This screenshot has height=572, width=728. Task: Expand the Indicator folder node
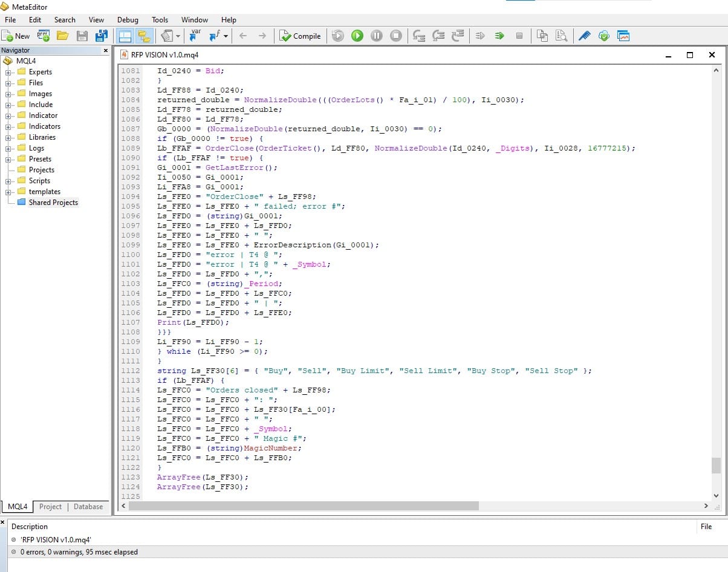[x=8, y=115]
